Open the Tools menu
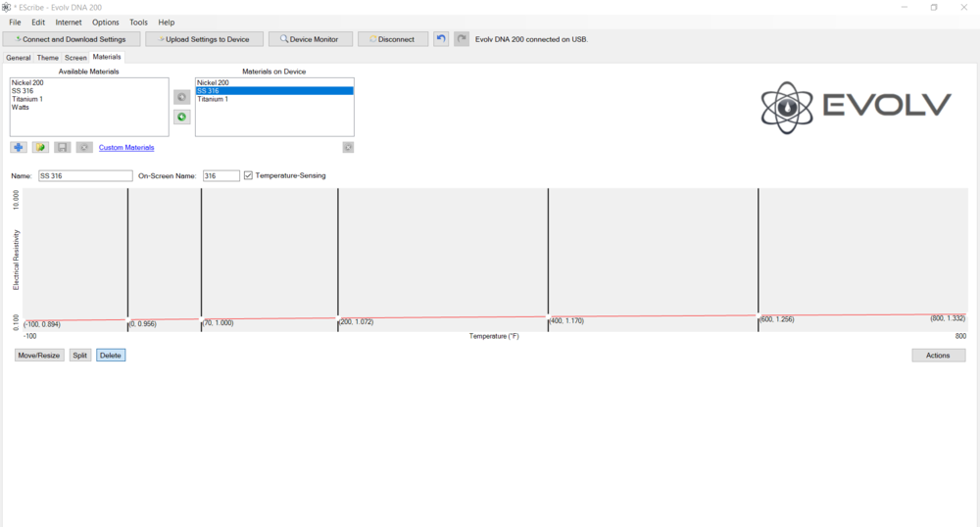The height and width of the screenshot is (527, 980). (139, 22)
